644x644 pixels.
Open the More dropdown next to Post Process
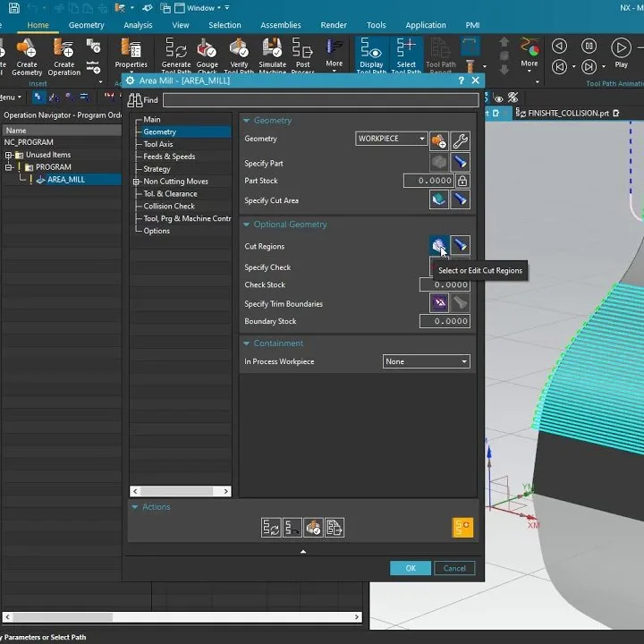(334, 54)
